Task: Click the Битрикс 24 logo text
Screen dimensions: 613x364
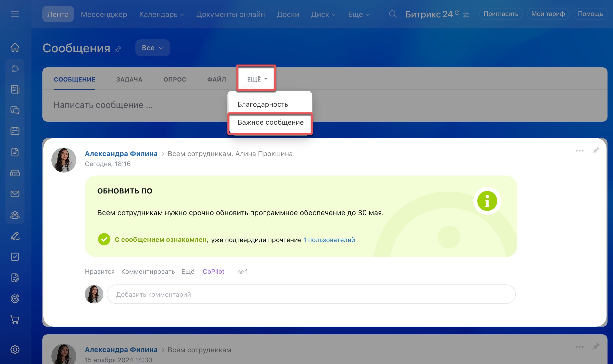Action: tap(429, 14)
